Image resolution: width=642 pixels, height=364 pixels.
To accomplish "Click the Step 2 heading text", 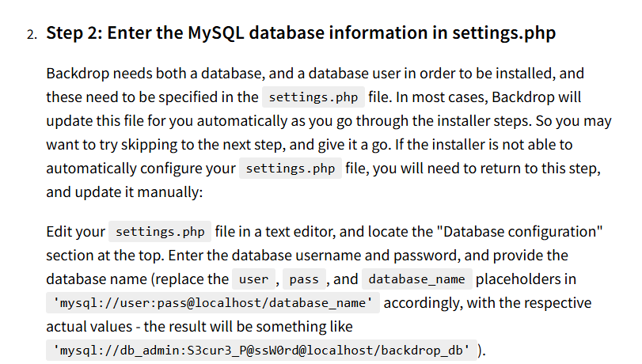I will (x=301, y=32).
